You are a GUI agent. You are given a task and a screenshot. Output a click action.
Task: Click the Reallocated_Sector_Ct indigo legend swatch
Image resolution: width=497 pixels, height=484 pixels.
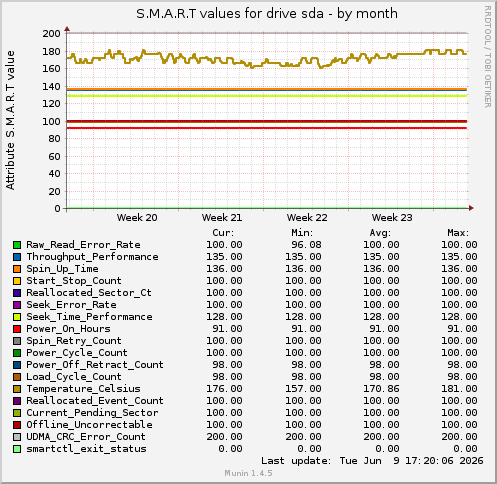coord(17,293)
